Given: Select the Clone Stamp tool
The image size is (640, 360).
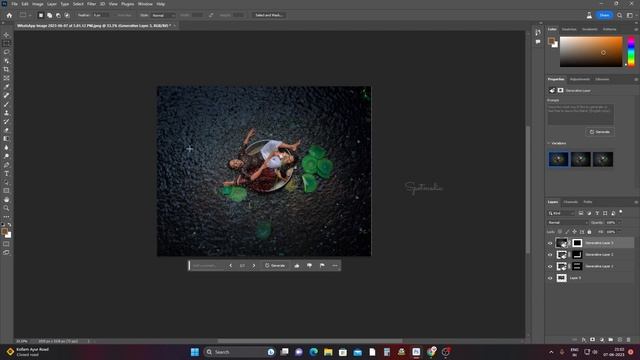Looking at the screenshot, I should (x=7, y=113).
